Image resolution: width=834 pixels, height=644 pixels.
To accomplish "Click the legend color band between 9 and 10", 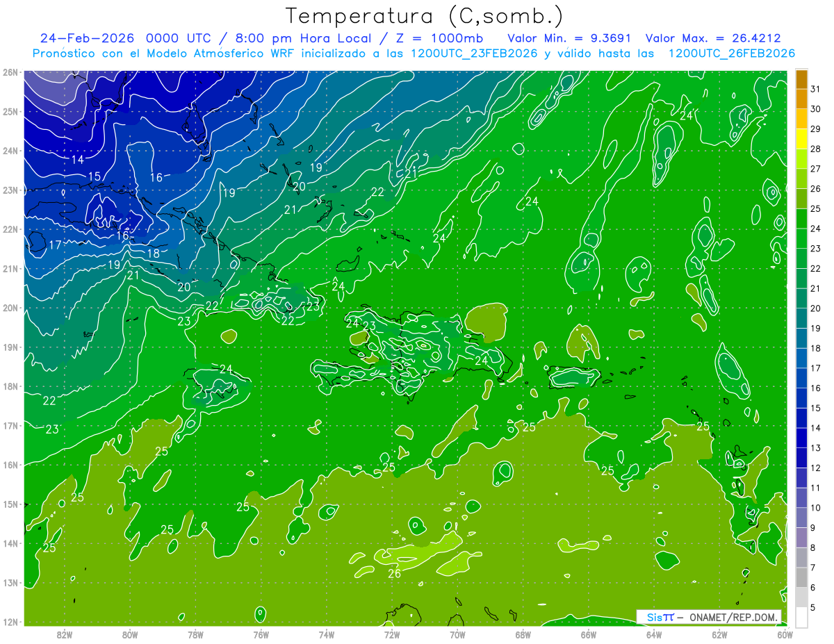I will 801,518.
